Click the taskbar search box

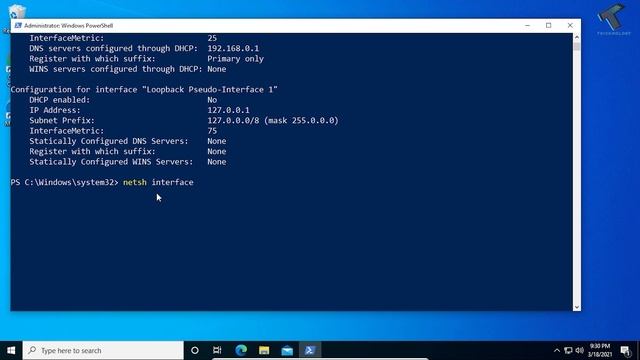pos(103,350)
